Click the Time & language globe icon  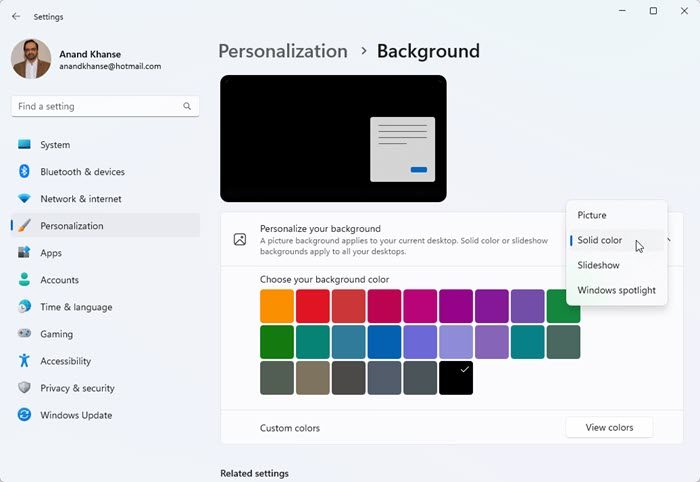(24, 307)
